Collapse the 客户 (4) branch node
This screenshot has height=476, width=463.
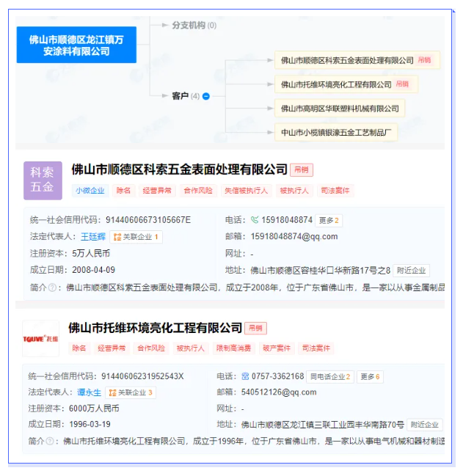click(x=206, y=96)
